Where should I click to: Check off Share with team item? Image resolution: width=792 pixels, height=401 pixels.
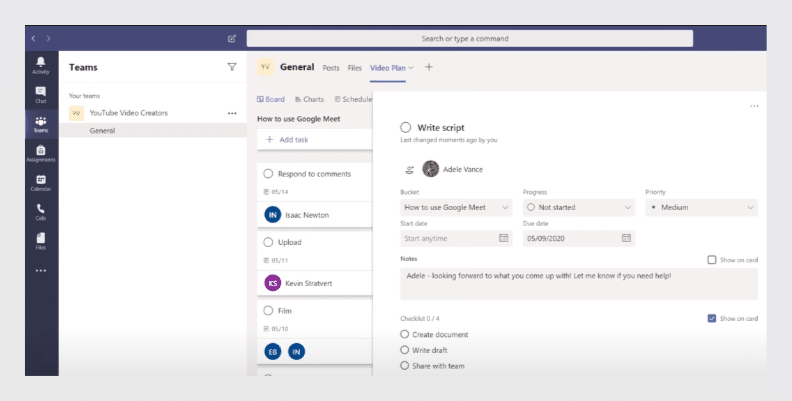coord(405,365)
